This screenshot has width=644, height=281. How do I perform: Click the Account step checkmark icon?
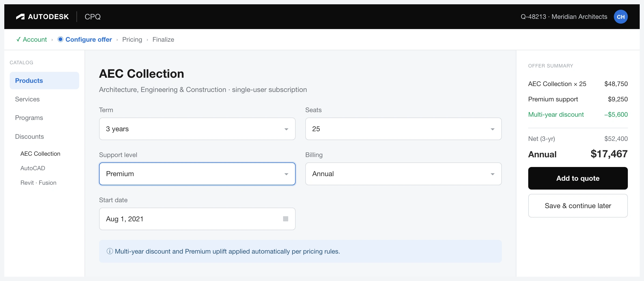tap(18, 40)
